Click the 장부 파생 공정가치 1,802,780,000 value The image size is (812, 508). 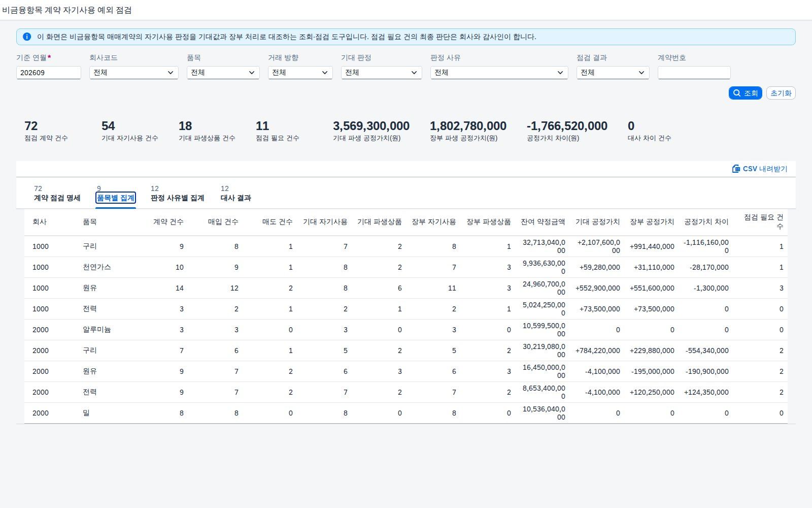[x=468, y=126]
